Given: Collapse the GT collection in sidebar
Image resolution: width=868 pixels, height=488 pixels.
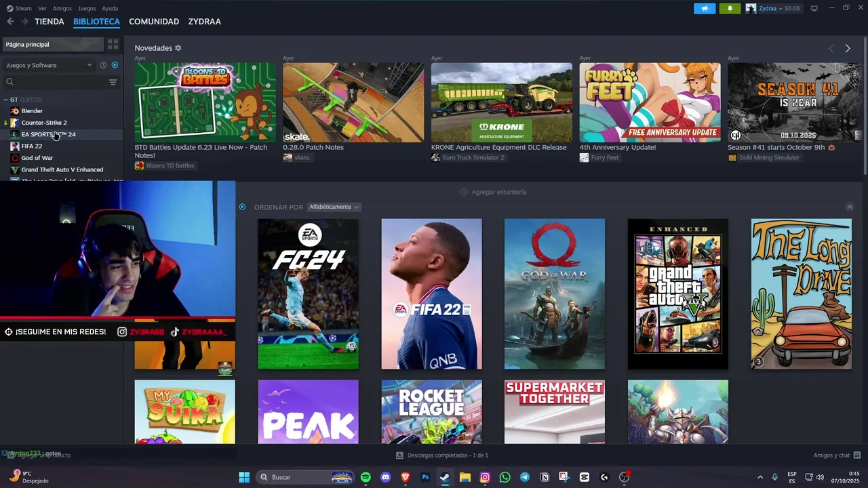Looking at the screenshot, I should point(6,100).
